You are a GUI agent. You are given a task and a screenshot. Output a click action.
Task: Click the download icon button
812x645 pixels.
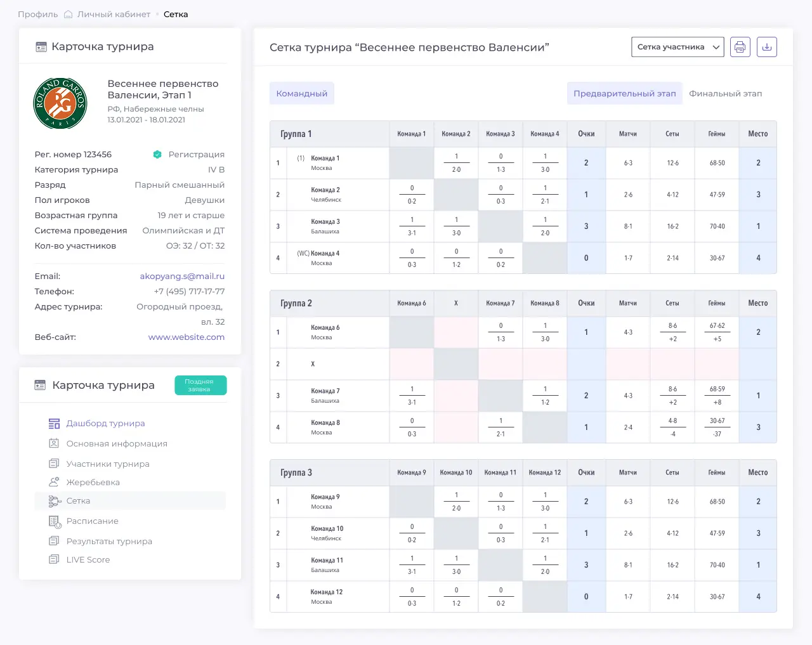coord(767,47)
